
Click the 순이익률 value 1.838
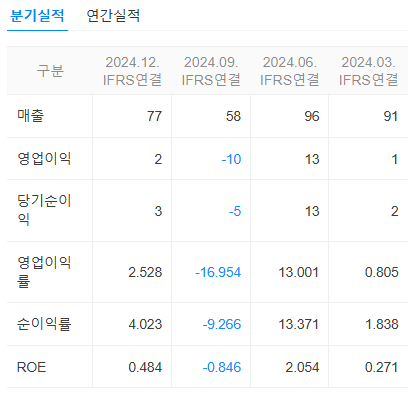382,324
